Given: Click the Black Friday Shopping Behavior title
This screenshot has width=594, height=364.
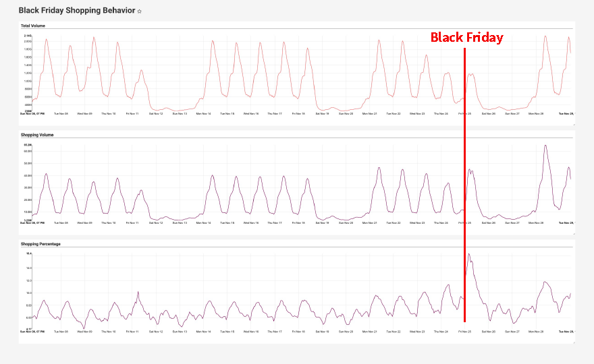Looking at the screenshot, I should 76,11.
